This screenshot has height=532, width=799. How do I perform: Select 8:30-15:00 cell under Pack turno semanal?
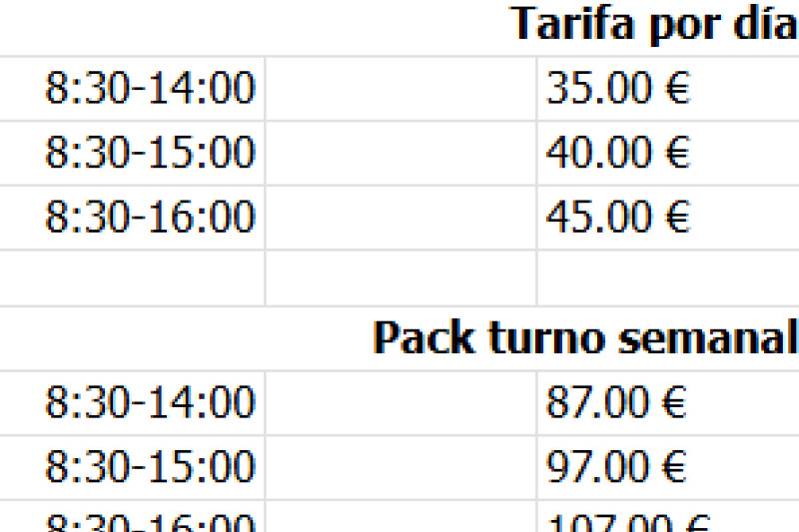(x=150, y=466)
